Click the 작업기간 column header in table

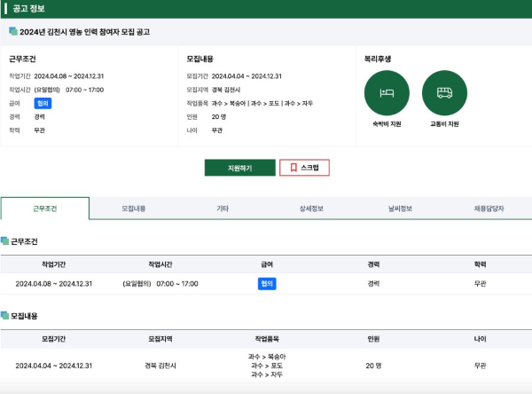pyautogui.click(x=53, y=264)
